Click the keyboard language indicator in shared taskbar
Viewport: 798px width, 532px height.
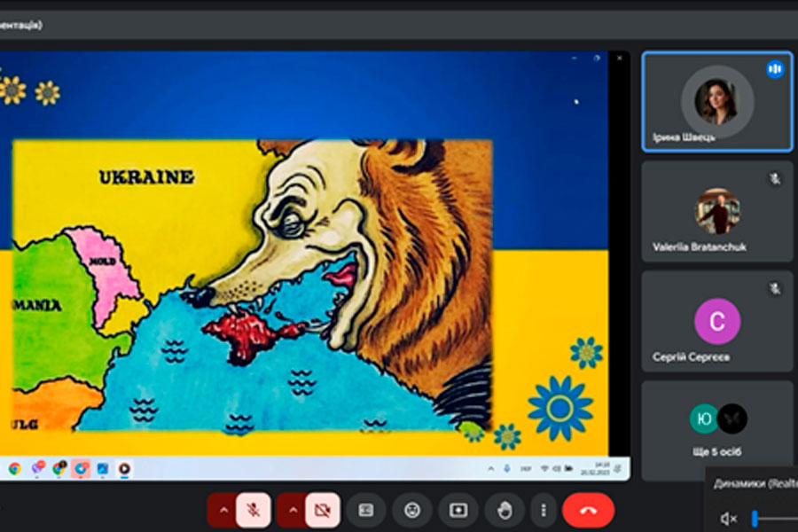click(x=526, y=469)
